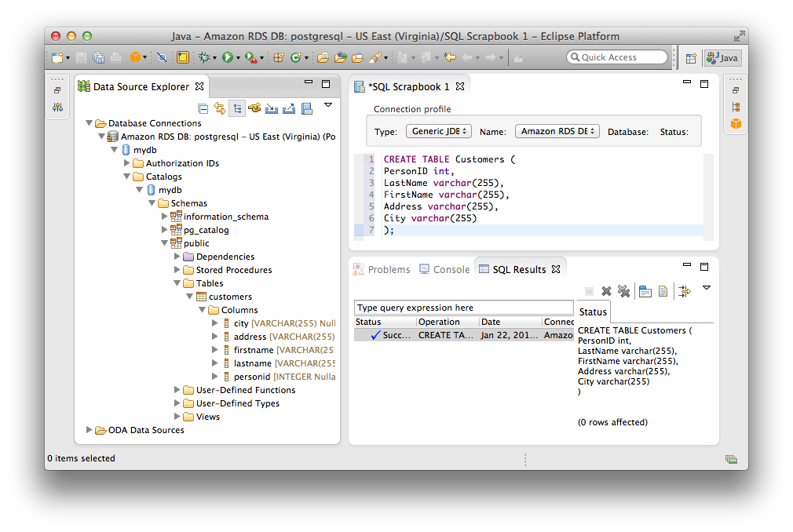Open the connection Type dropdown
The image size is (793, 532).
(439, 132)
